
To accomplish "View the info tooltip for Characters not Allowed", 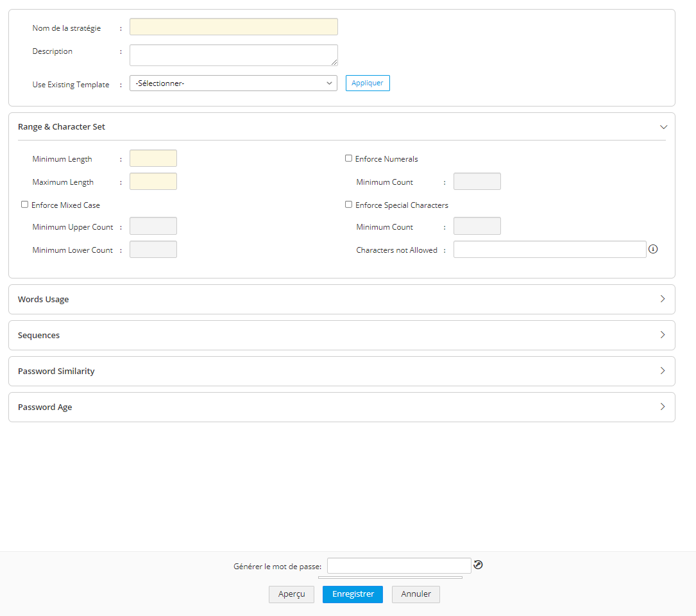I will [x=653, y=249].
